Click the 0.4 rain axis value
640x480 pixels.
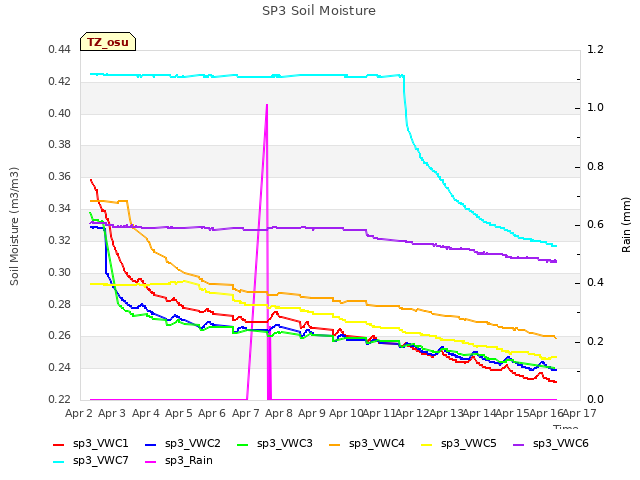[595, 282]
